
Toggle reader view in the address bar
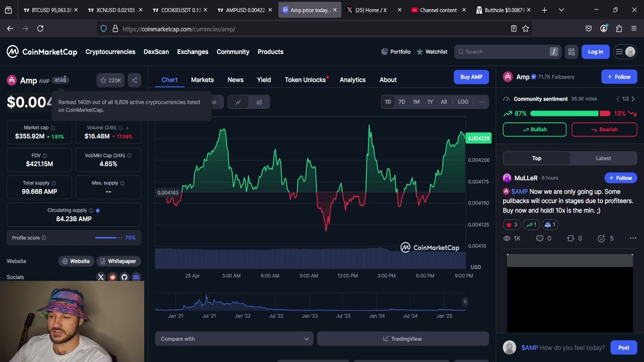click(514, 29)
